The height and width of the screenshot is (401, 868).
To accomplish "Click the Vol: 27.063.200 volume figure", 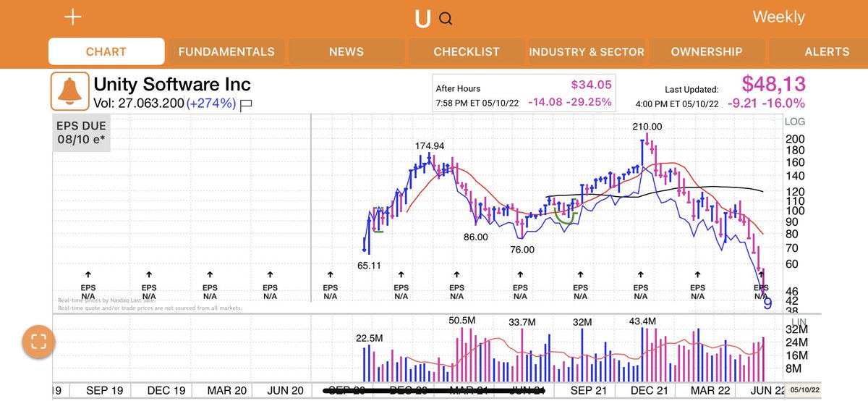I will tap(139, 104).
